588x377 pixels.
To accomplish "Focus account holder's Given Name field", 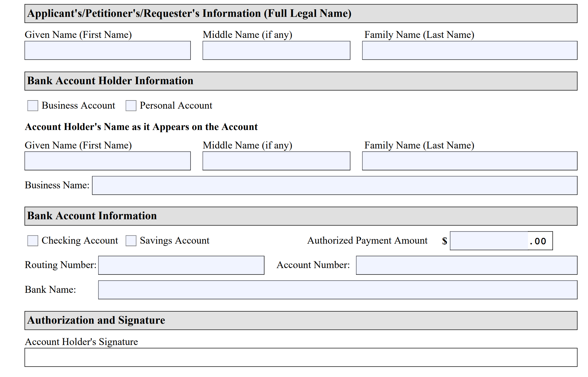I will 107,161.
